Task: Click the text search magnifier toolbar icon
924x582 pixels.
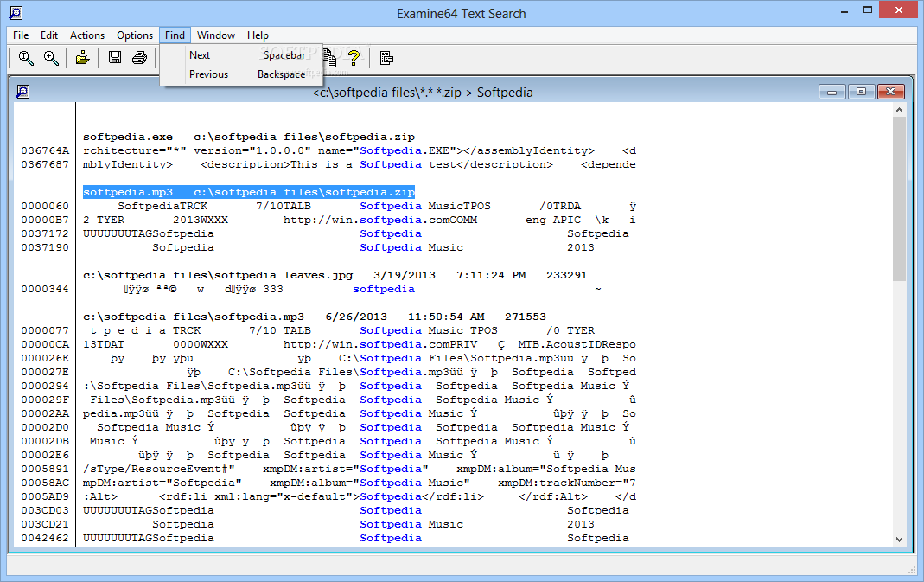Action: point(25,58)
